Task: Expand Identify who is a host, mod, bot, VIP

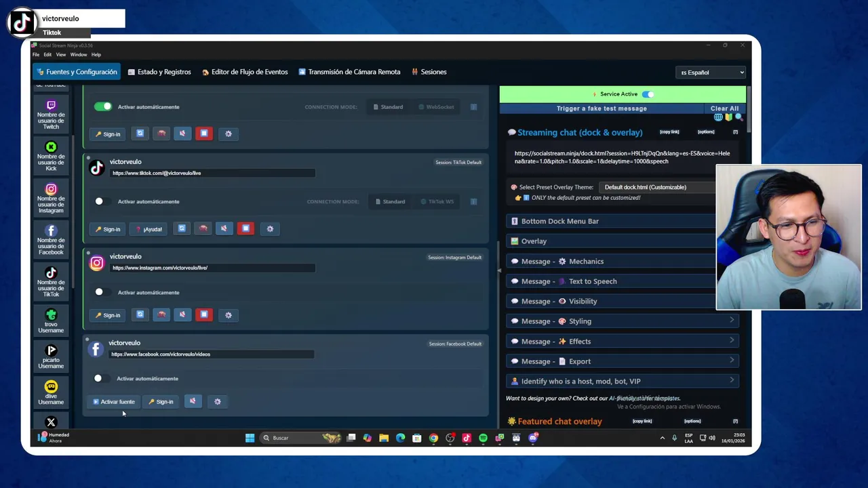Action: (623, 381)
